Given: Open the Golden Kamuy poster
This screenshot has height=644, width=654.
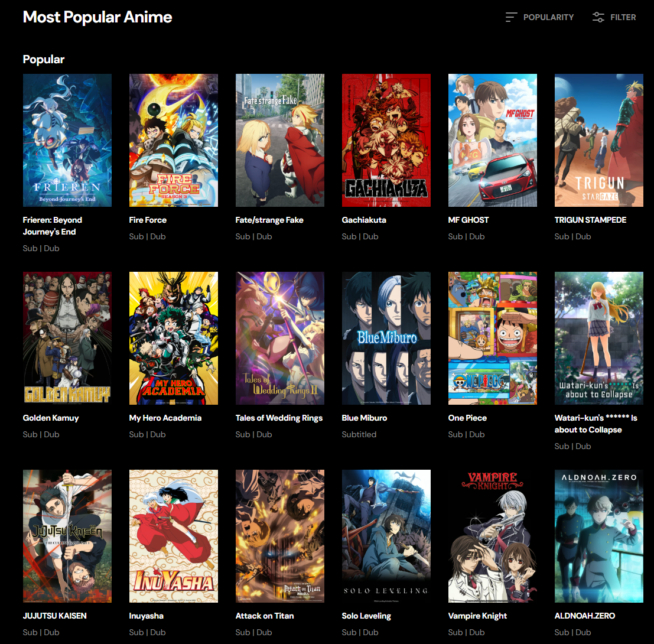Looking at the screenshot, I should point(67,339).
